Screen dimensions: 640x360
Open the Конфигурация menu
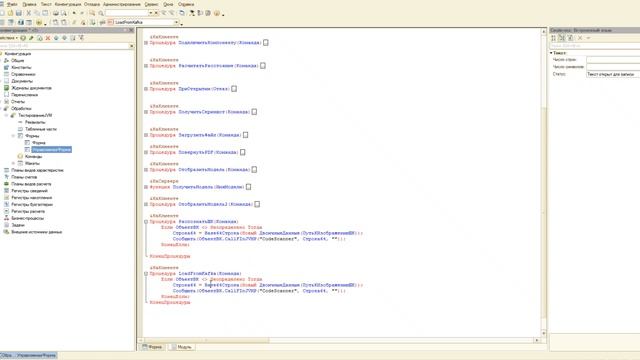click(68, 4)
